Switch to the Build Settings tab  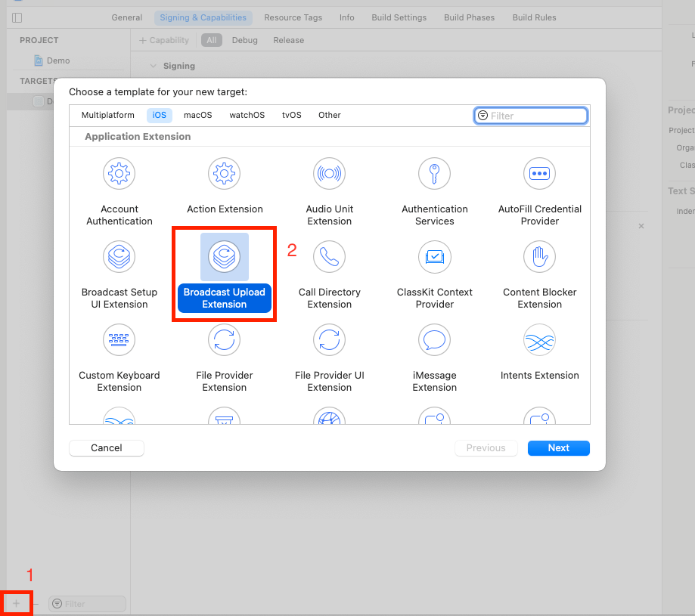[399, 17]
